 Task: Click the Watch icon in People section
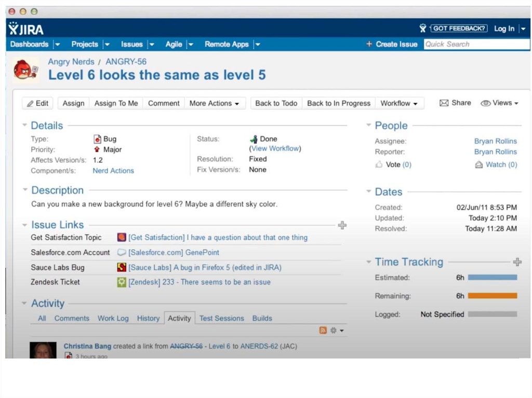point(478,165)
